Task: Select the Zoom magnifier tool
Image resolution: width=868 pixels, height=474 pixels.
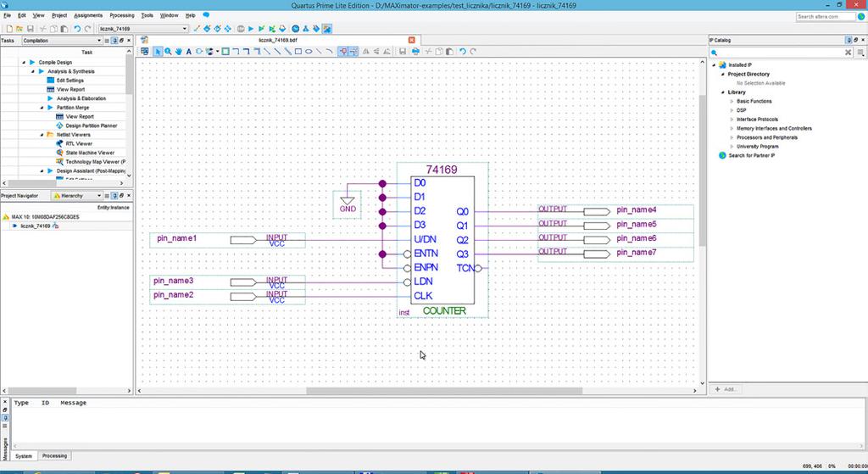Action: 168,52
